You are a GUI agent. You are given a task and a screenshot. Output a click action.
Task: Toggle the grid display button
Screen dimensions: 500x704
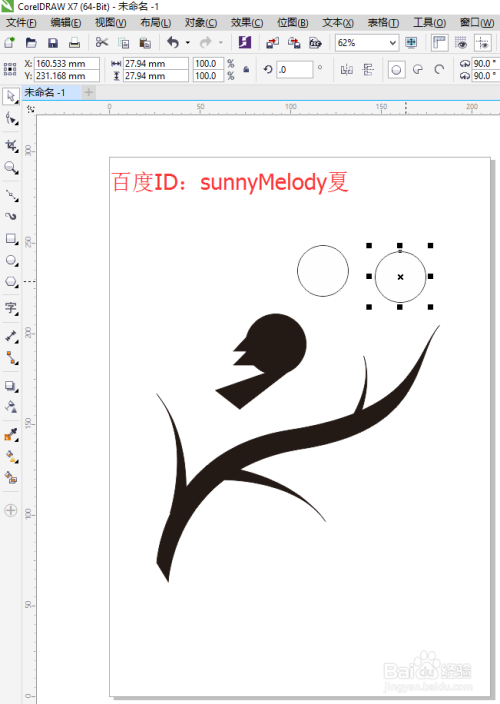(x=461, y=43)
